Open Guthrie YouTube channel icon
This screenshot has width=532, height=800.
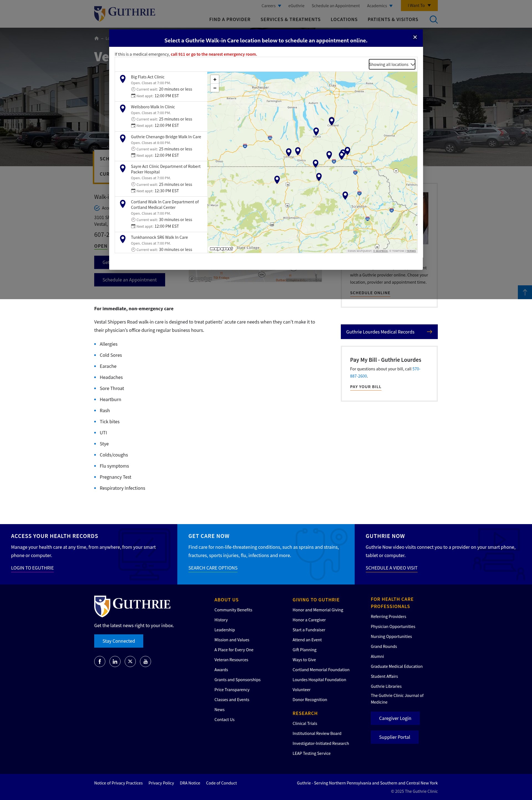pyautogui.click(x=145, y=661)
